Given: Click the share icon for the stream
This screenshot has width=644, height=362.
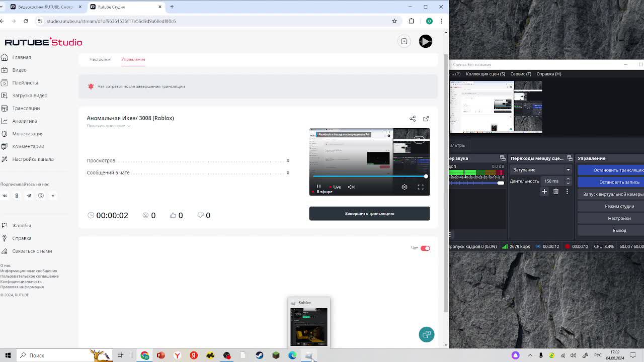Looking at the screenshot, I should coord(413,119).
